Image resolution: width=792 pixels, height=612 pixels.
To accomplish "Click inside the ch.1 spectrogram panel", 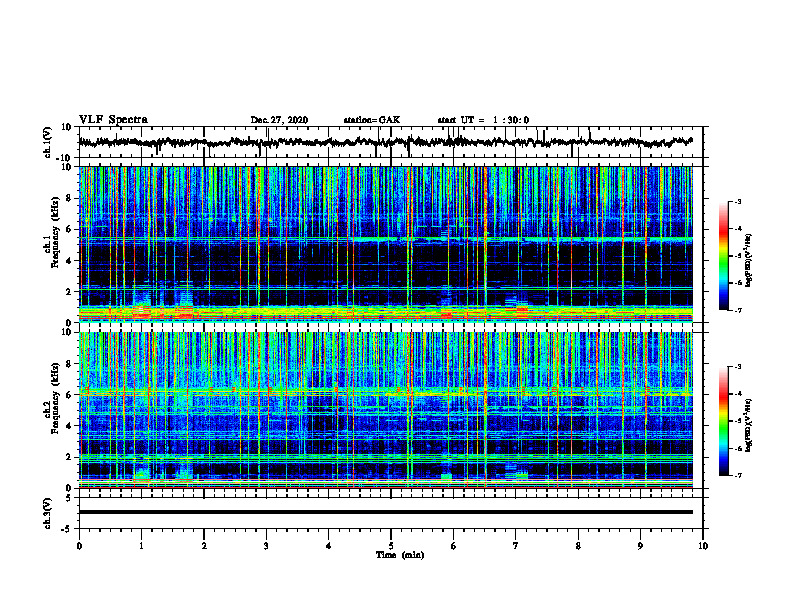I will click(x=386, y=244).
